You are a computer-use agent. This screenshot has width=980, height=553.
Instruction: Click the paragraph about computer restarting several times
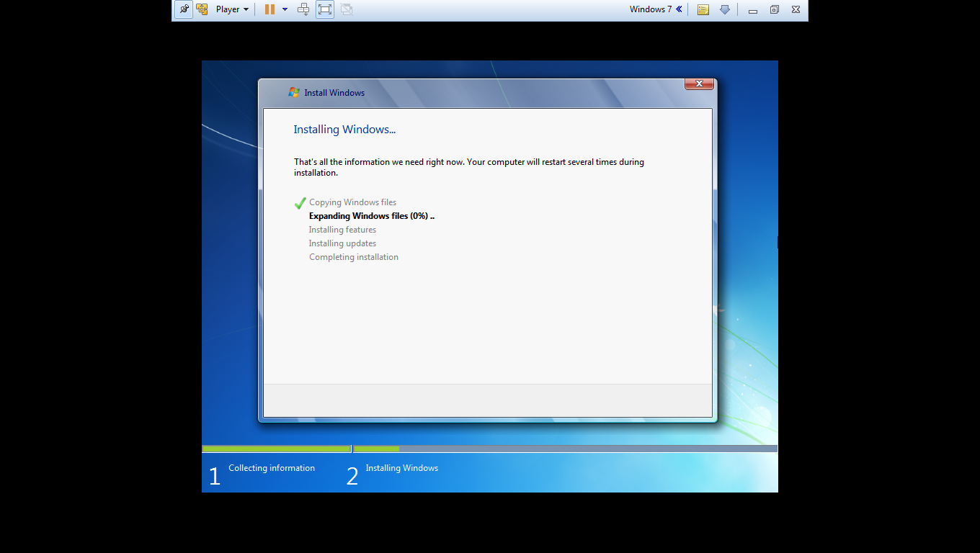tap(469, 167)
